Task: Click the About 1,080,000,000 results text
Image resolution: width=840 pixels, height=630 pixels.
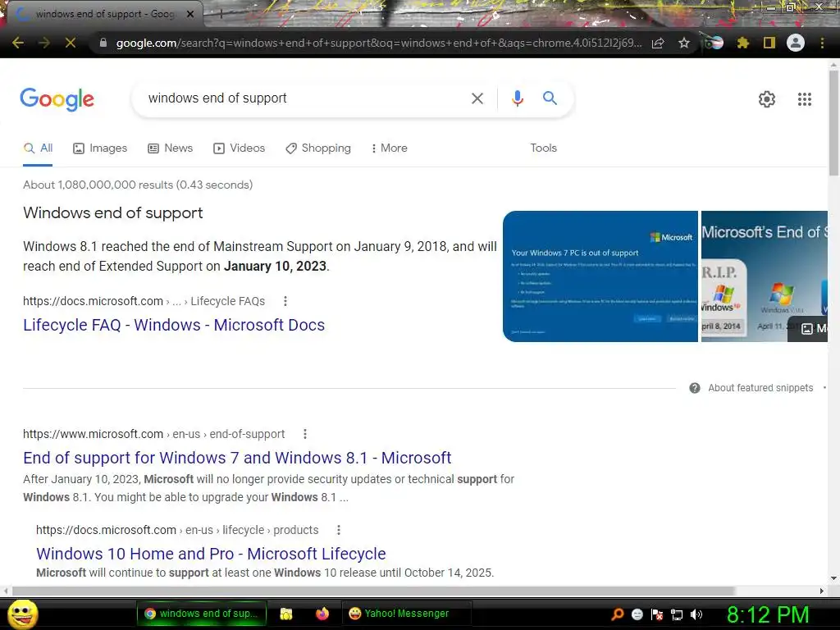Action: point(138,185)
